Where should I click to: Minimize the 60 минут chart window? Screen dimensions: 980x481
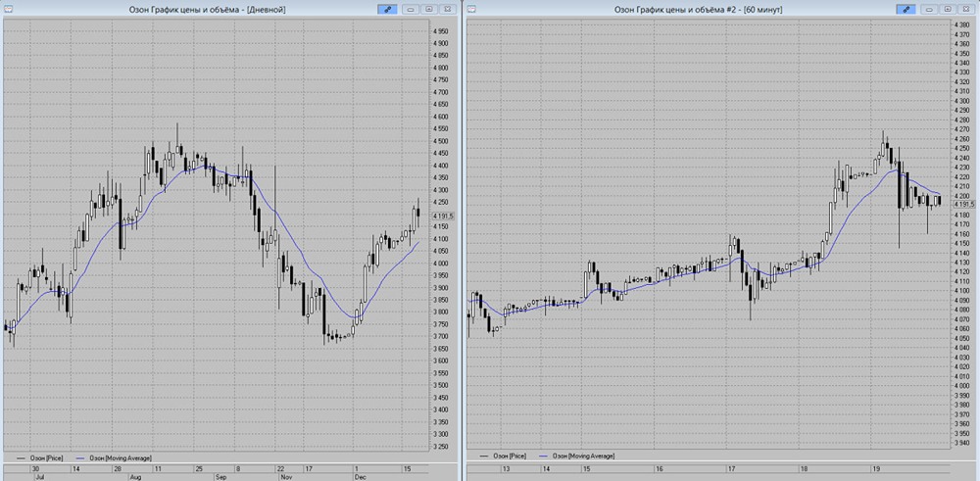click(930, 10)
